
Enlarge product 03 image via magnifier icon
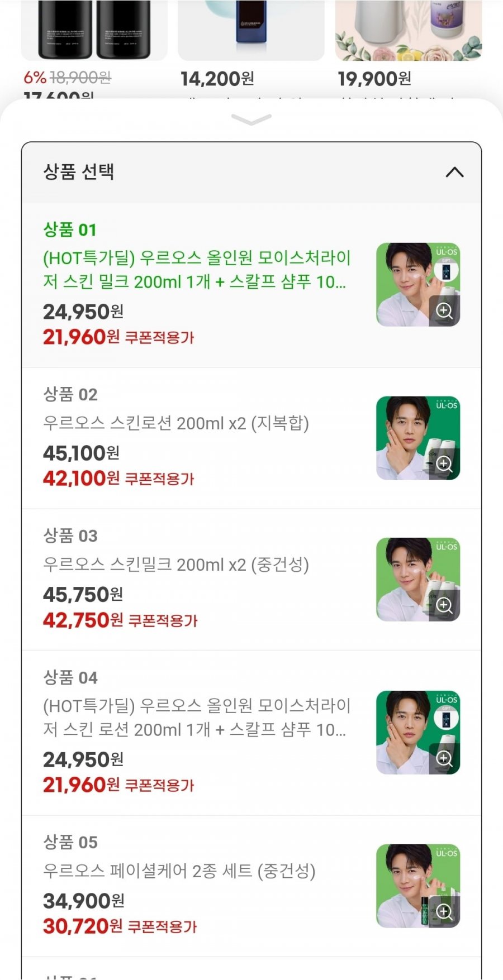pyautogui.click(x=444, y=605)
